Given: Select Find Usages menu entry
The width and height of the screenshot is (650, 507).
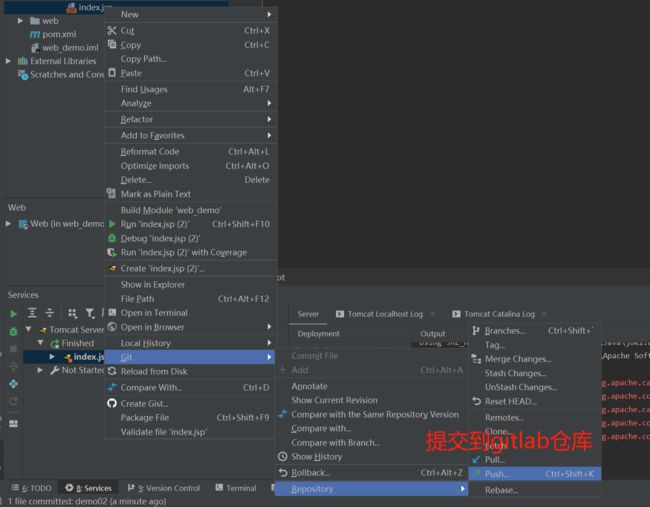Looking at the screenshot, I should click(191, 89).
